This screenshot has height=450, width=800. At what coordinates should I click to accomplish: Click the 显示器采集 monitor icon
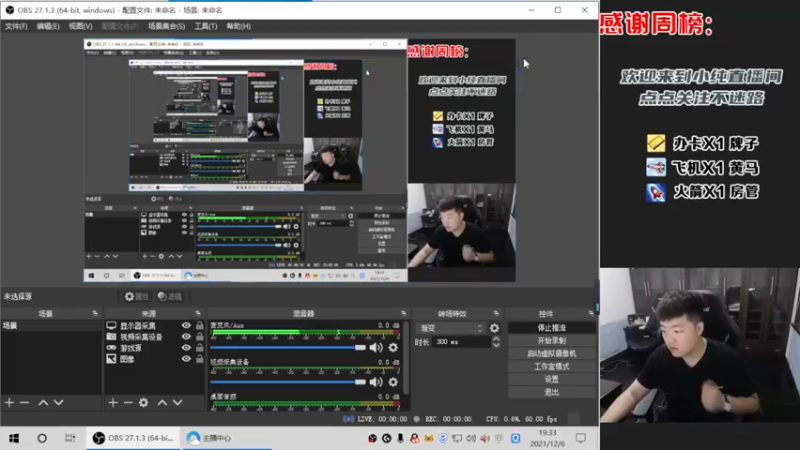pos(111,326)
